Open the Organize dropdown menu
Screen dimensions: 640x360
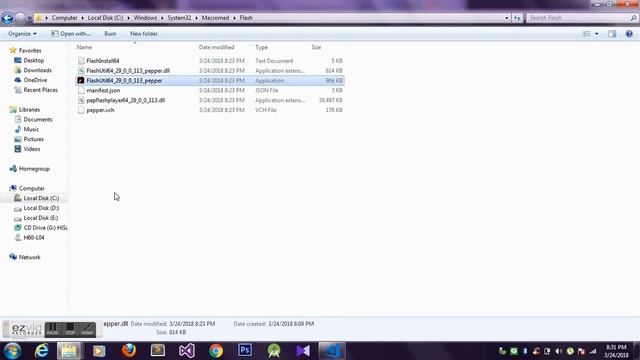tap(22, 34)
